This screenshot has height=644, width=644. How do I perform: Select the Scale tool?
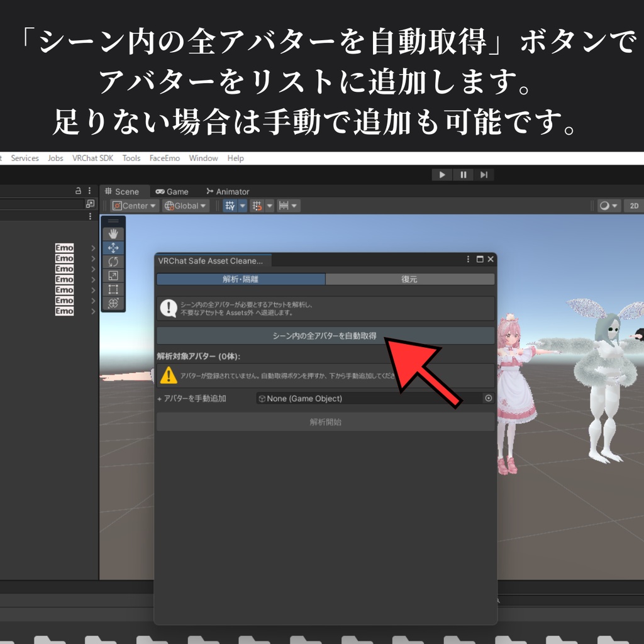click(x=113, y=275)
